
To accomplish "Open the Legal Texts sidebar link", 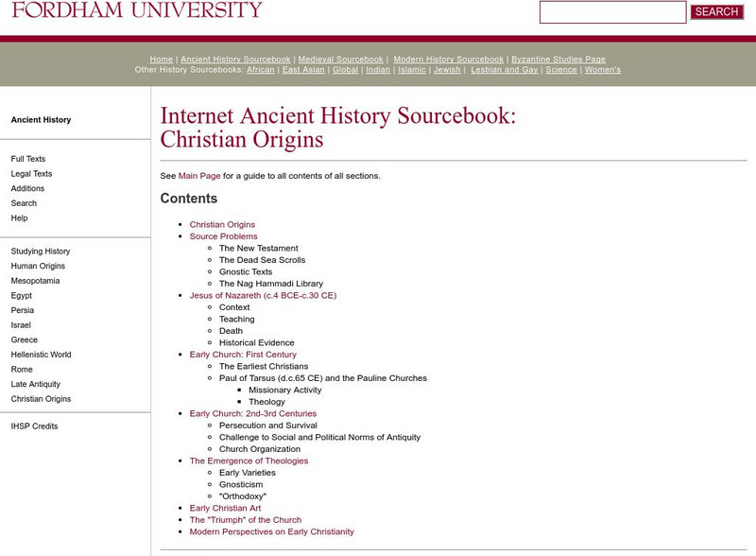I will click(x=31, y=174).
